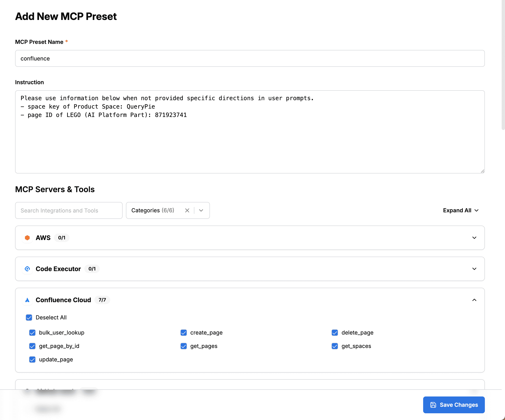Disable the get_pages tool checkbox
This screenshot has height=420, width=505.
[x=183, y=346]
